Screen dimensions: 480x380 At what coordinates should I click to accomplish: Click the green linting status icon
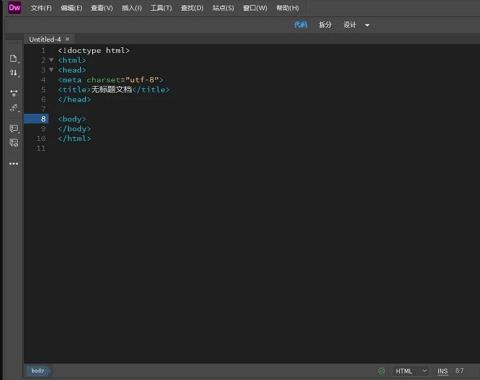(381, 371)
